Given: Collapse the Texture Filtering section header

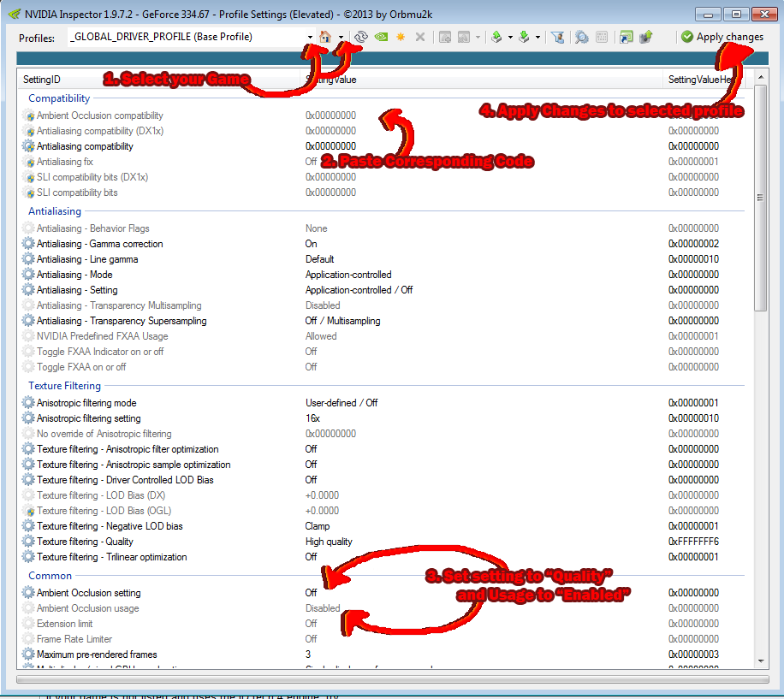Looking at the screenshot, I should tap(64, 386).
